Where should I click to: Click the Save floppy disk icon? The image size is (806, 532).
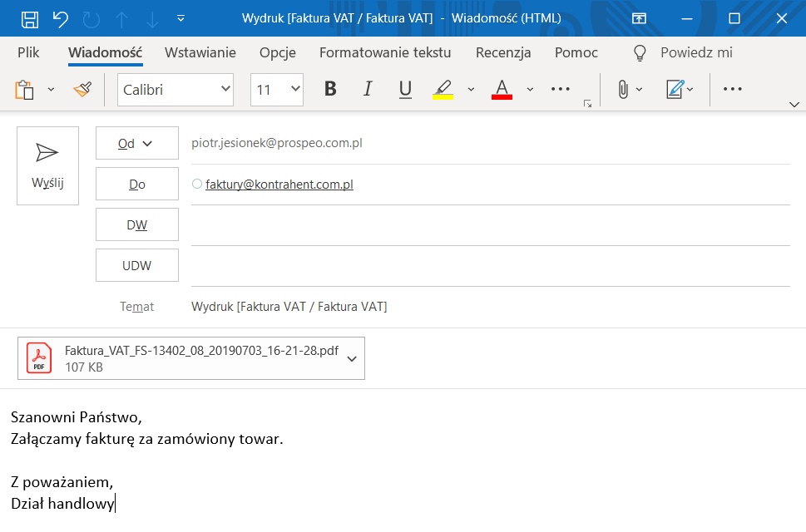tap(29, 19)
